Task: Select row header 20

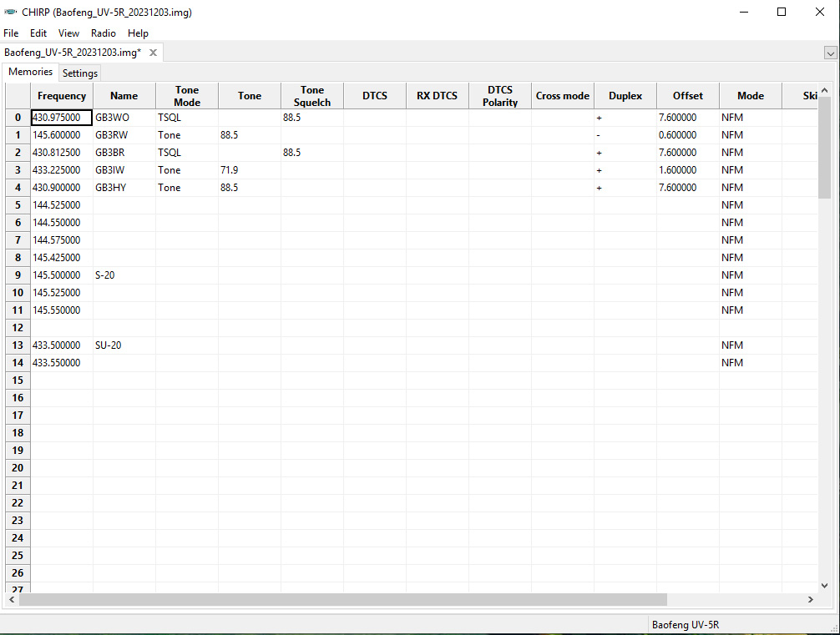Action: click(x=18, y=468)
